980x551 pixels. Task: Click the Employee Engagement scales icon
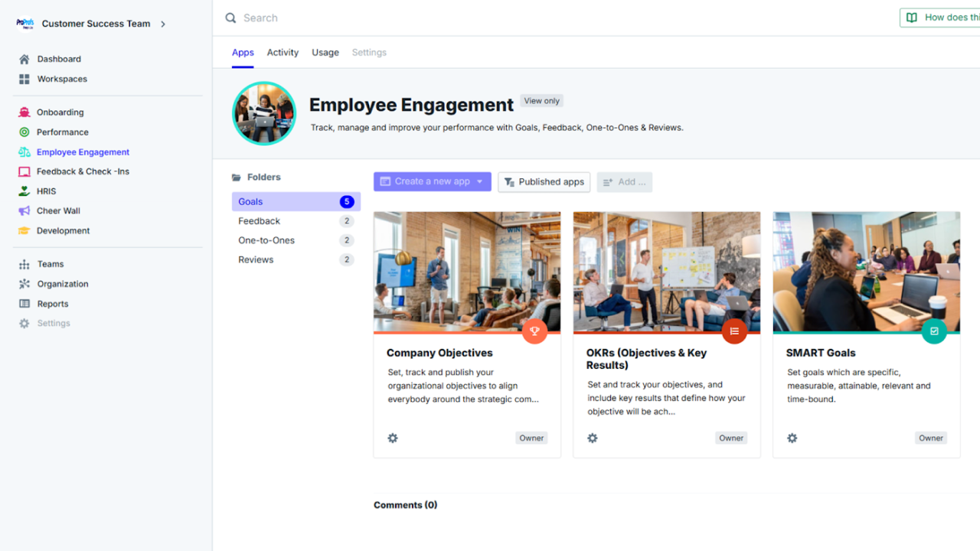(x=24, y=152)
